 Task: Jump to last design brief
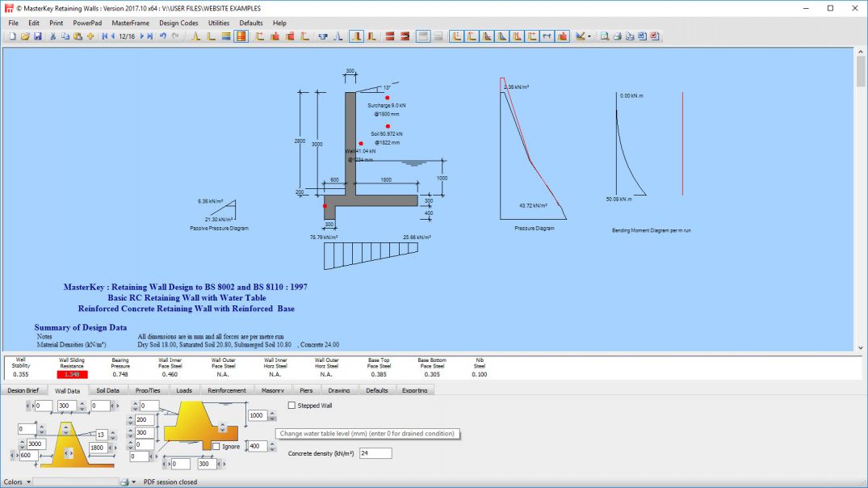coord(149,36)
